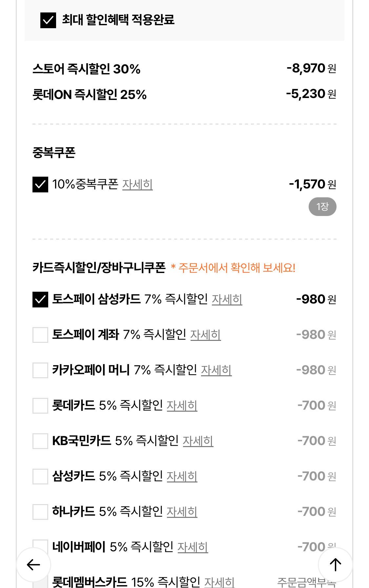This screenshot has height=588, width=369.
Task: Toggle the 최대 할인혜택 적용완료 checkbox
Action: 48,20
